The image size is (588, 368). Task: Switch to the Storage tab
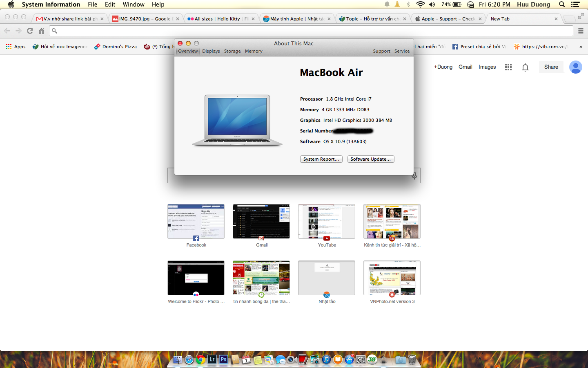pyautogui.click(x=232, y=51)
